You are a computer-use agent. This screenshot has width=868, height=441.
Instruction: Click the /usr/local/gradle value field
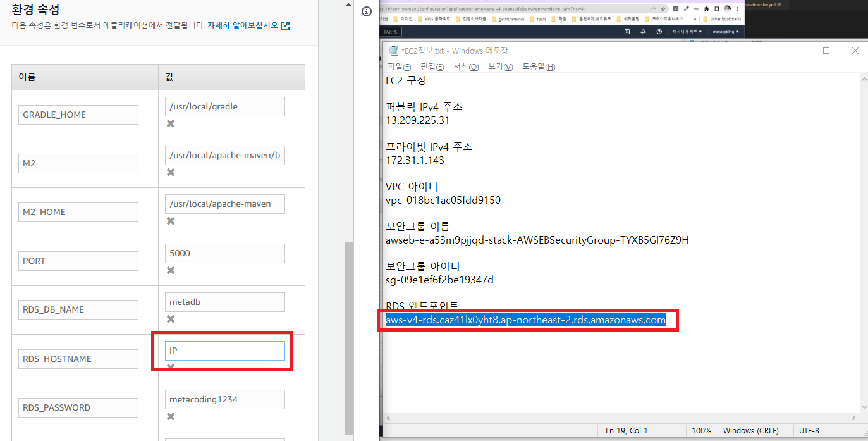pos(224,106)
